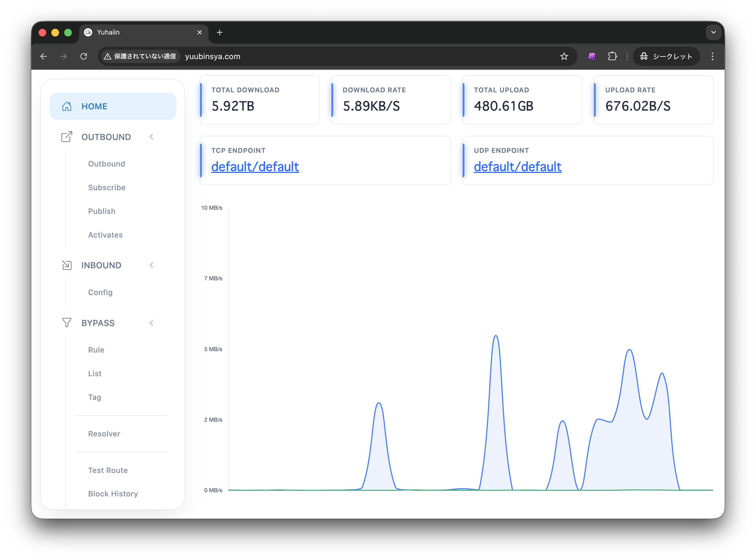Click the Upload Rate value 676.02B/S

coord(638,106)
